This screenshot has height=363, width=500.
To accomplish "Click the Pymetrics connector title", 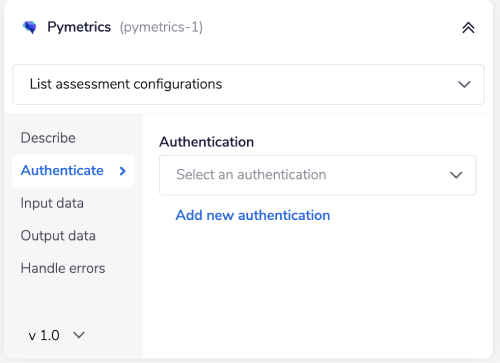I will (79, 27).
